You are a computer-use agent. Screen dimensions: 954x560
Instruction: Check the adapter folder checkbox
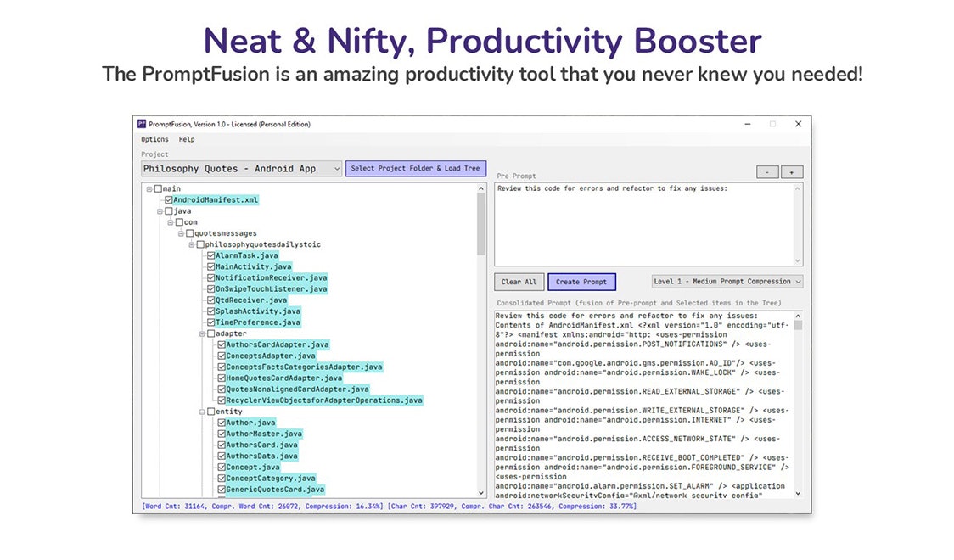tap(211, 333)
